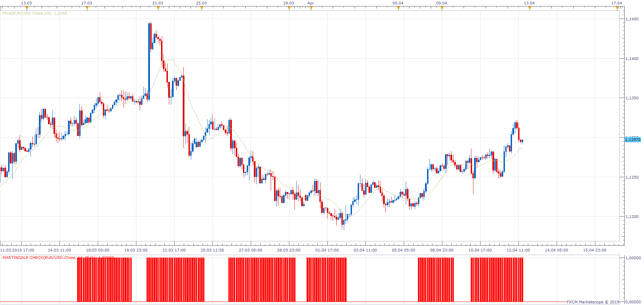
Task: Click time label 10.04 17:00
Action: pyautogui.click(x=480, y=250)
